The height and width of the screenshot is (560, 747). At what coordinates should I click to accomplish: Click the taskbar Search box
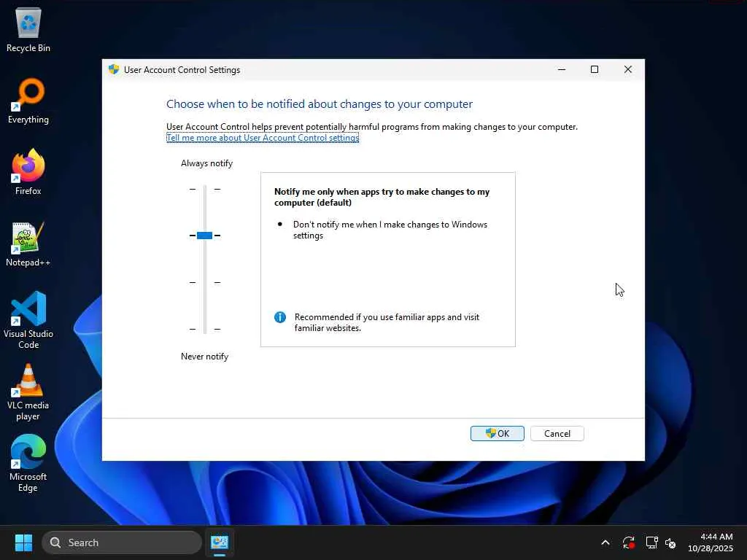coord(122,542)
